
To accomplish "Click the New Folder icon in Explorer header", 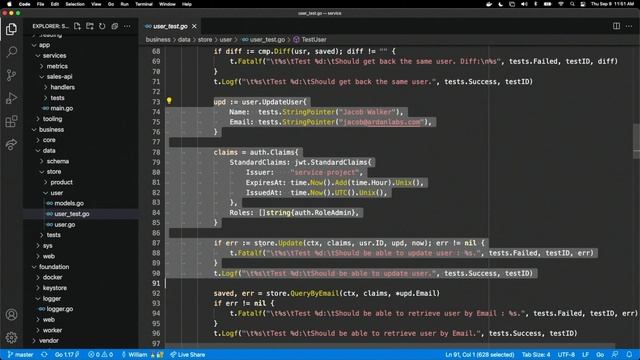I will click(90, 26).
